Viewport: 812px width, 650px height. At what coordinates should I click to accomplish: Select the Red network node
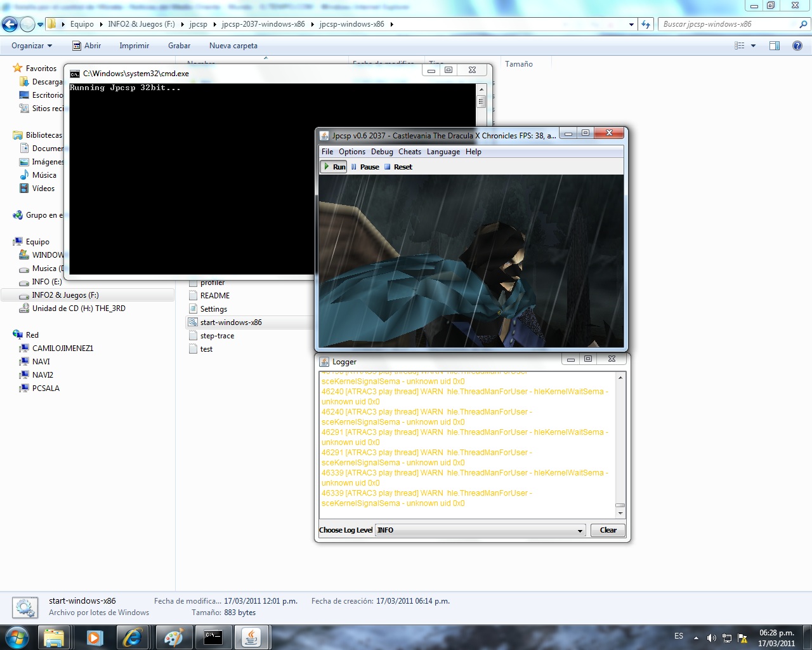coord(32,335)
